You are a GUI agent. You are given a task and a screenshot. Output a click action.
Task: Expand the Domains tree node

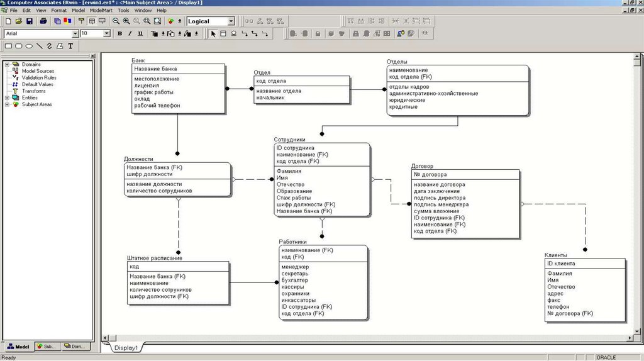(7, 64)
